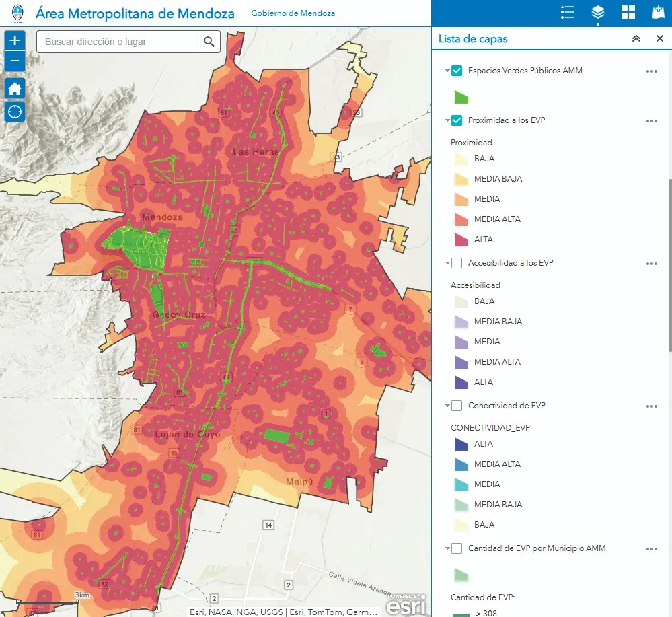Open options menu for Espacios Verdes Públicos AMM
The image size is (672, 617).
tap(651, 71)
